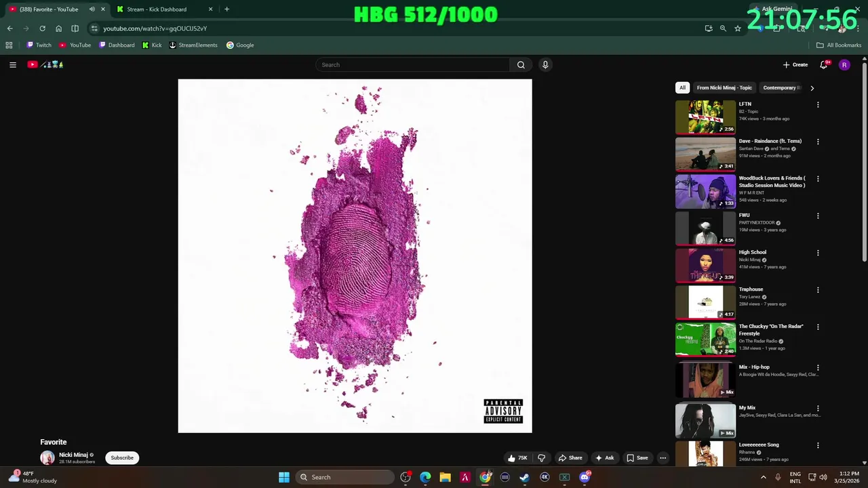Open Steam from taskbar
The width and height of the screenshot is (868, 488).
(x=524, y=477)
